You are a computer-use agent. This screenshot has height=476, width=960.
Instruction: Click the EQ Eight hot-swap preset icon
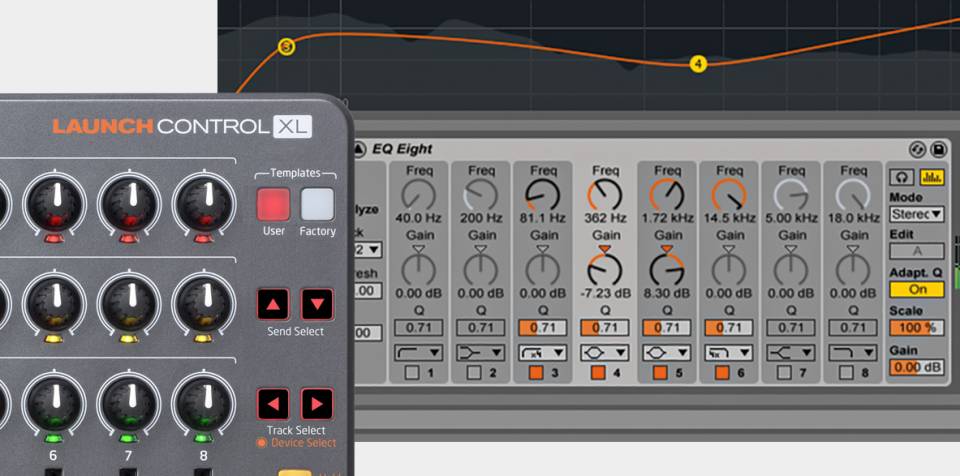point(917,150)
